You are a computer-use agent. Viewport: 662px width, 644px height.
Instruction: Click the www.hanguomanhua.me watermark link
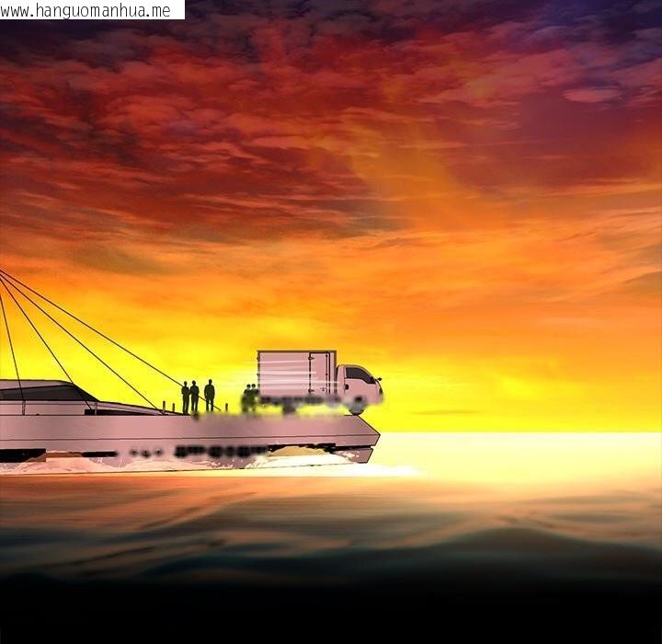pyautogui.click(x=90, y=10)
